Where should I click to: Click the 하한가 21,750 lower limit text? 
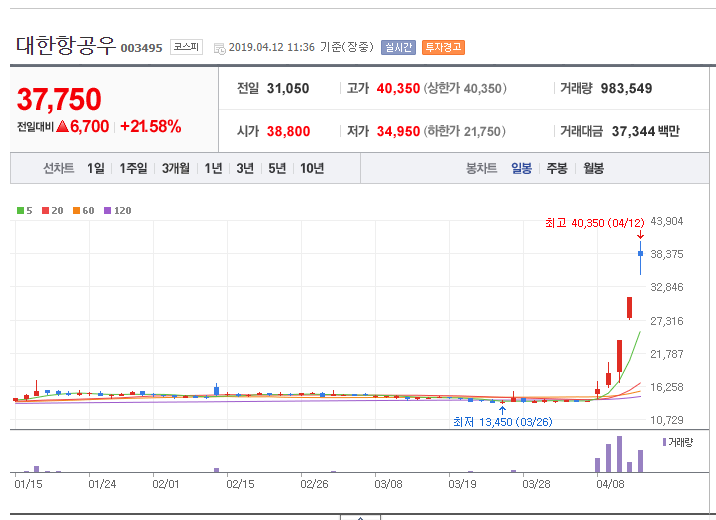(464, 131)
